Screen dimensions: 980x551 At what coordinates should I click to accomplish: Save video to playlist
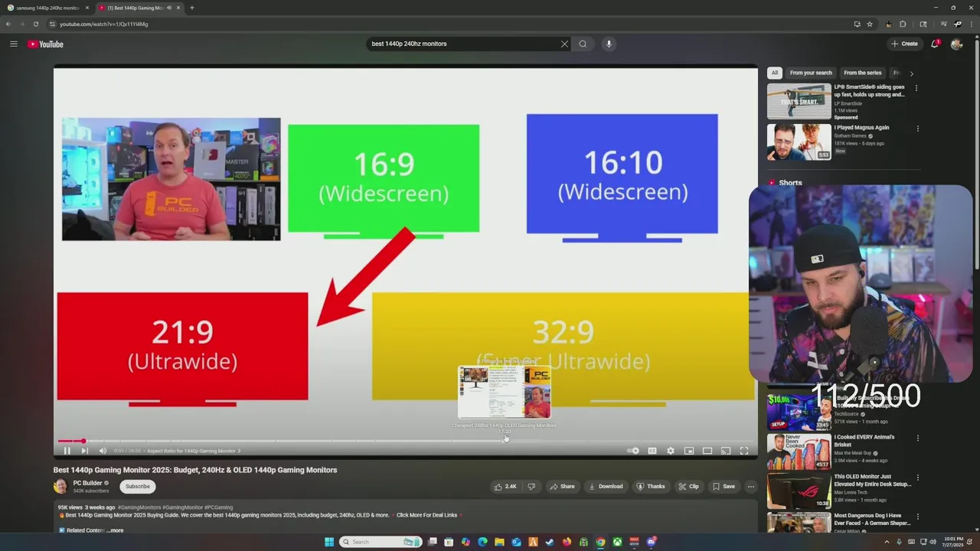724,486
